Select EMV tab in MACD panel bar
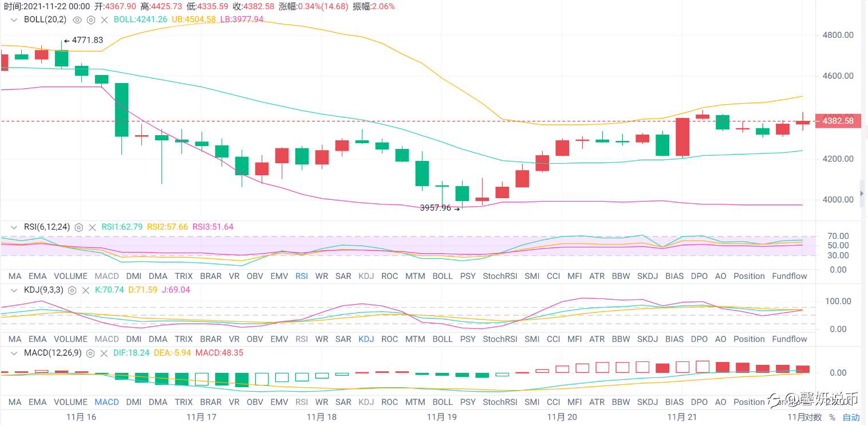Image resolution: width=868 pixels, height=425 pixels. (279, 402)
